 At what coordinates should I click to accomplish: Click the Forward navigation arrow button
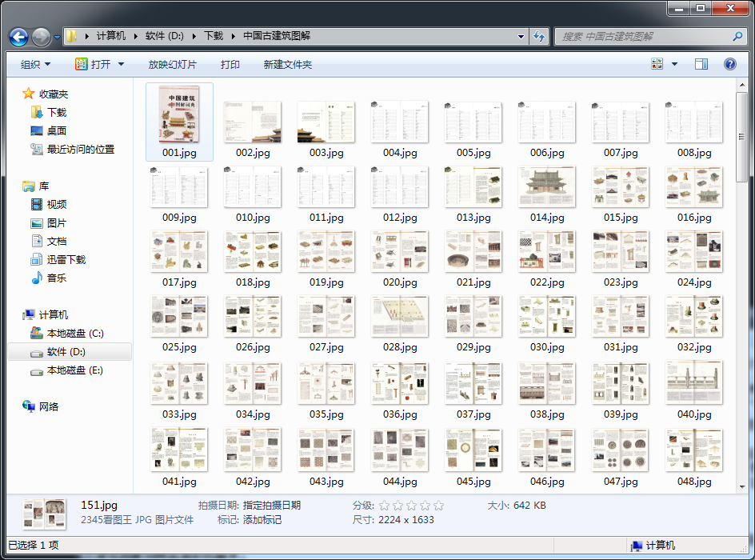[41, 37]
